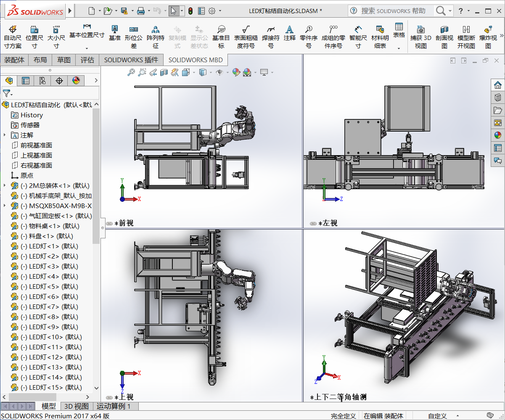This screenshot has width=505, height=420.
Task: Click the Print icon
Action: (x=141, y=11)
